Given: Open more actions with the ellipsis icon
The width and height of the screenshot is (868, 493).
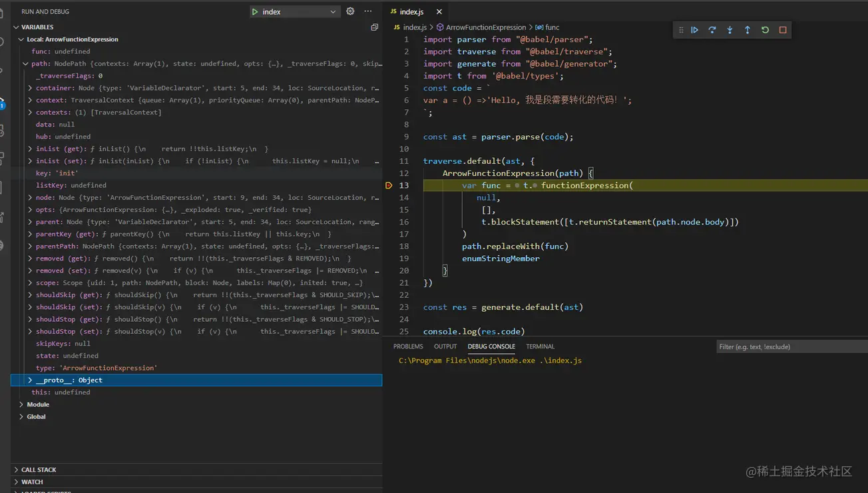Looking at the screenshot, I should (x=367, y=11).
